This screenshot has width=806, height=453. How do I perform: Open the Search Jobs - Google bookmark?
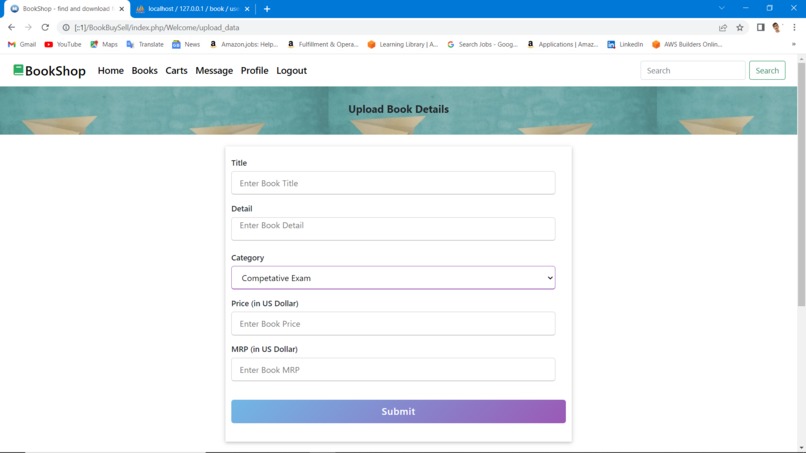(x=483, y=44)
